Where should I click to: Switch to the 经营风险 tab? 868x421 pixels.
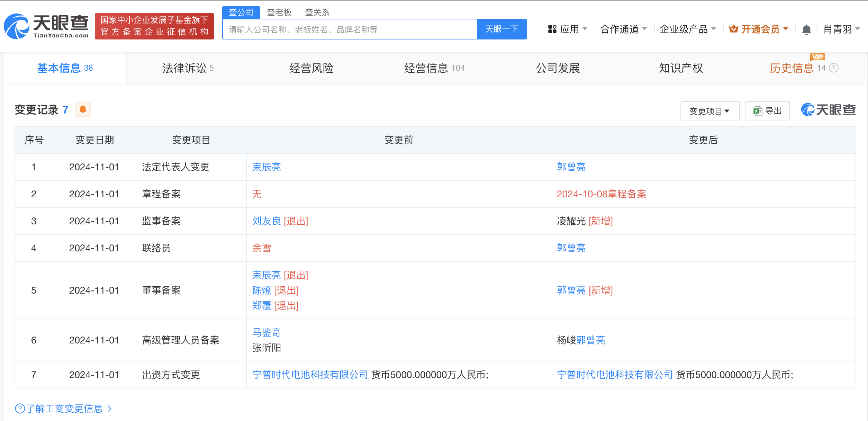[311, 68]
